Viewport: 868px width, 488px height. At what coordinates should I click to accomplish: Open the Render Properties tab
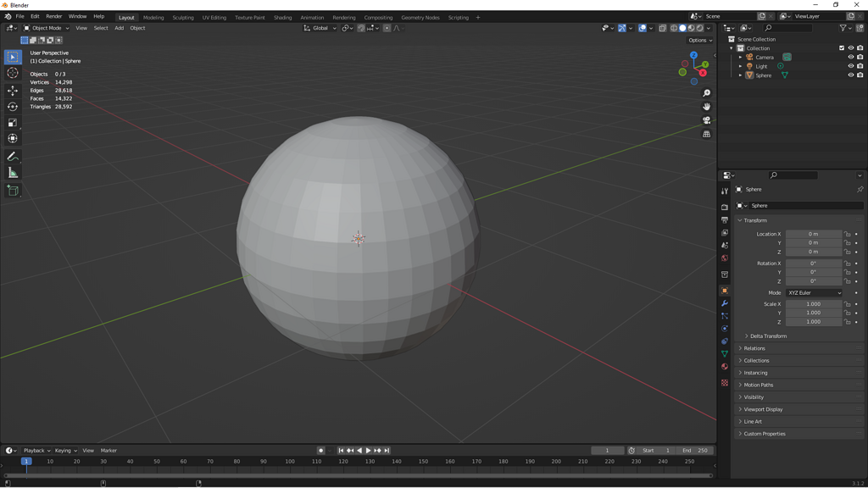[x=726, y=207]
